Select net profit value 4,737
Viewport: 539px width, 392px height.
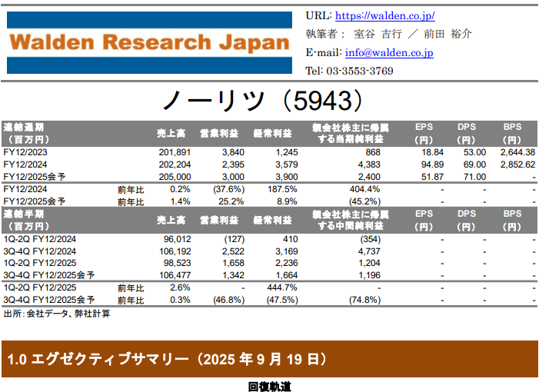pyautogui.click(x=369, y=251)
